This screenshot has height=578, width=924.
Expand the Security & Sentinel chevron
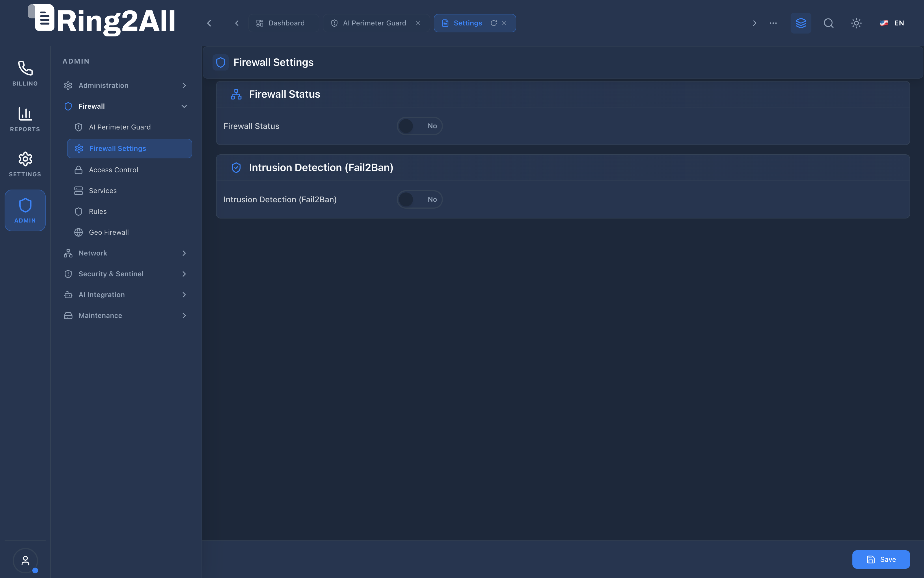click(184, 274)
